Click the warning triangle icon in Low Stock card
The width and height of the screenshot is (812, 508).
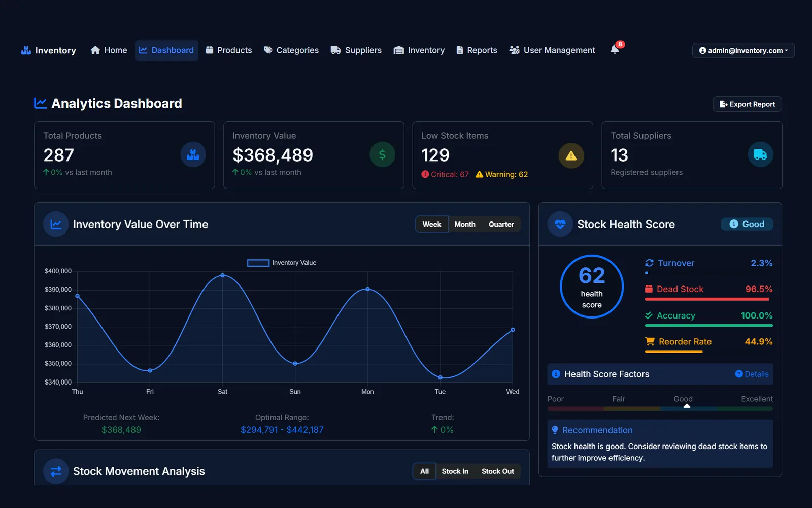pos(571,155)
